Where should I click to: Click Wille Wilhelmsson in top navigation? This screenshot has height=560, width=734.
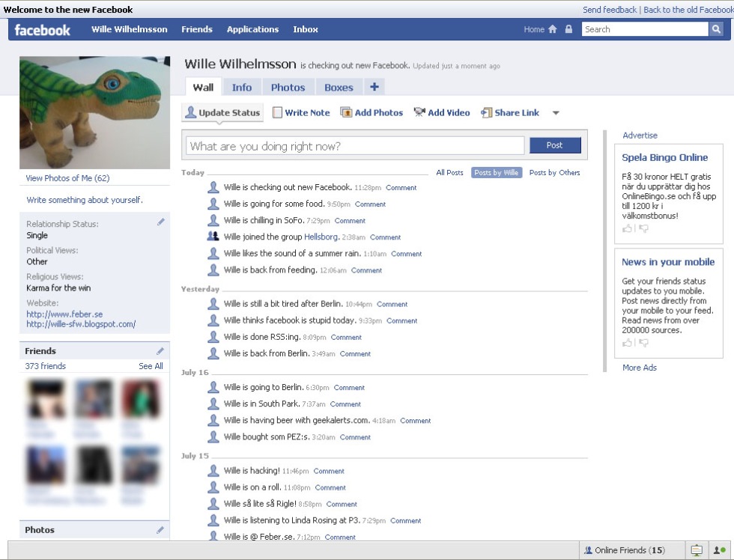129,29
